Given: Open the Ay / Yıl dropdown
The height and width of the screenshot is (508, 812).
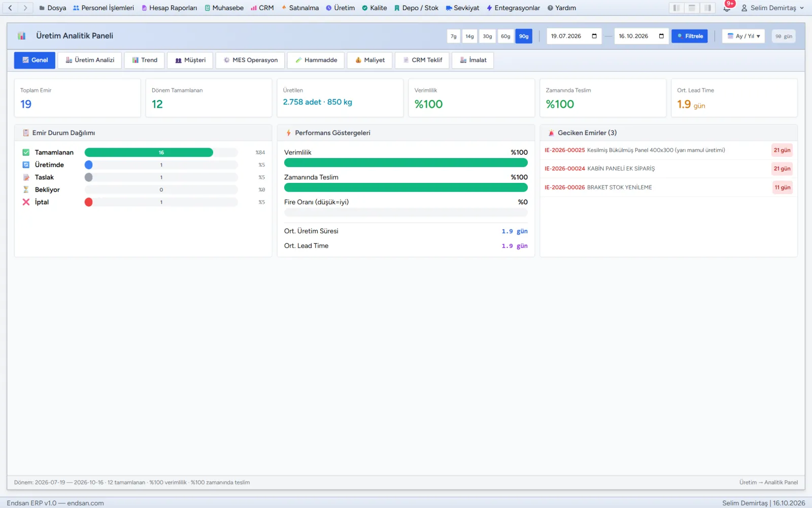Looking at the screenshot, I should click(743, 36).
